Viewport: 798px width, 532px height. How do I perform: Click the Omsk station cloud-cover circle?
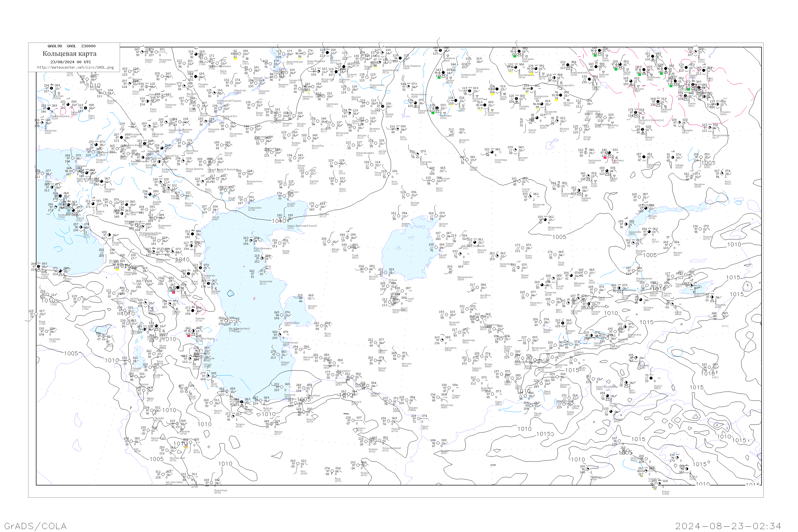600,51
